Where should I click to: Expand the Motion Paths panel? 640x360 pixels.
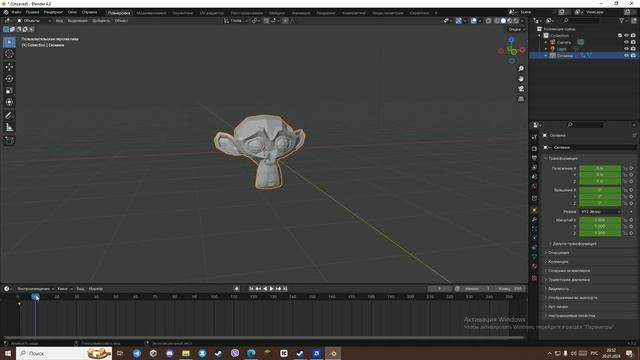[569, 280]
